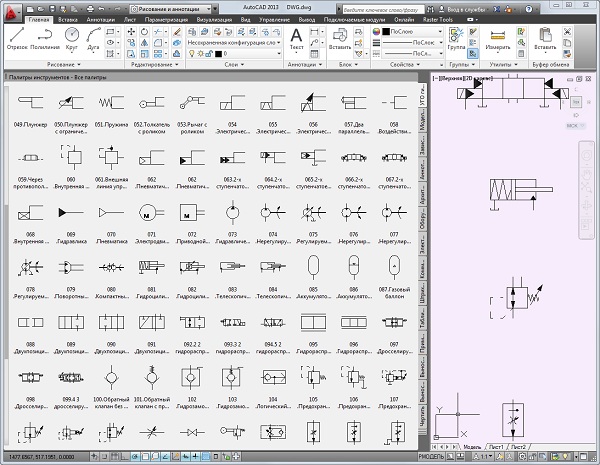Pick the 071 Электродвигатель symbol from palette
This screenshot has width=600, height=465.
(x=148, y=213)
